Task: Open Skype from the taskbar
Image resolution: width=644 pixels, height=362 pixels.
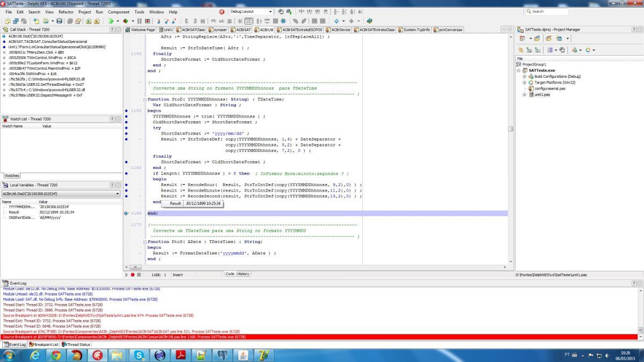Action: (x=140, y=354)
